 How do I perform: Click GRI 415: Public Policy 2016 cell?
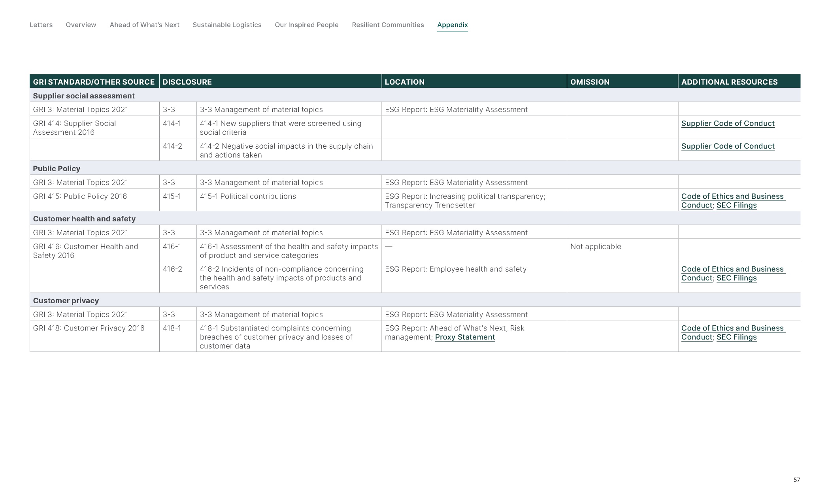[94, 200]
